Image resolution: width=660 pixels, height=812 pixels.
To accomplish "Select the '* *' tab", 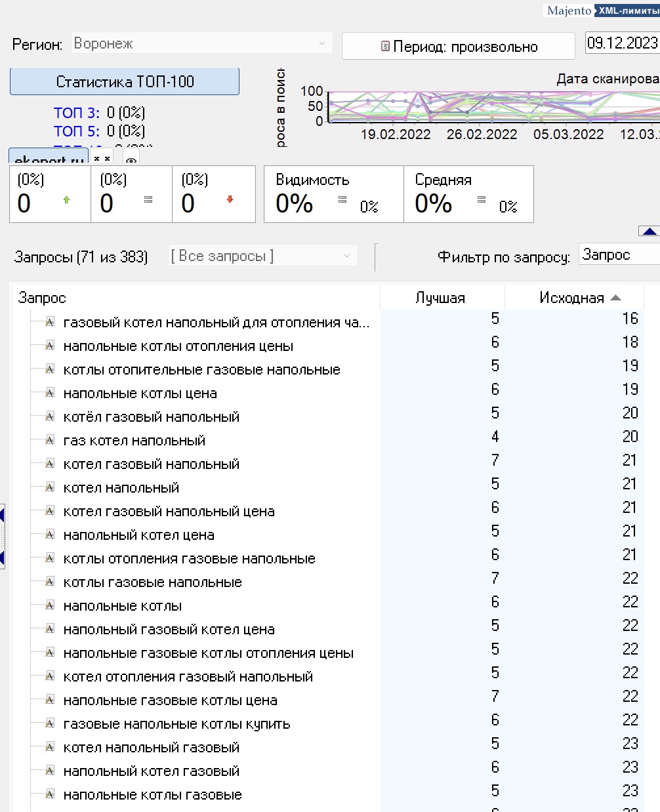I will (102, 159).
